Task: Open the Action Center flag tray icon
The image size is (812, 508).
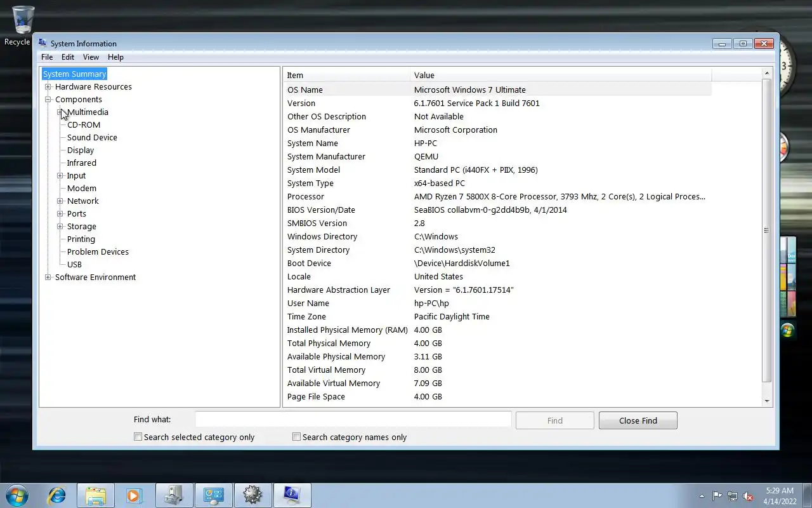Action: point(717,496)
